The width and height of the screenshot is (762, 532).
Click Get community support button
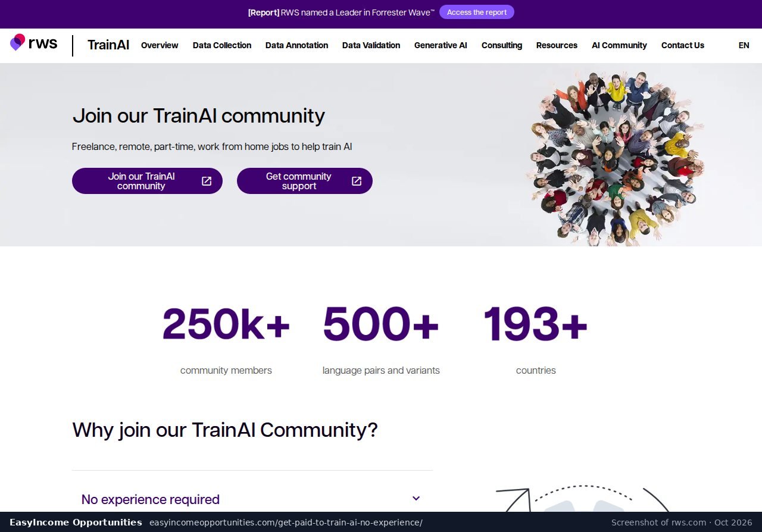point(305,181)
